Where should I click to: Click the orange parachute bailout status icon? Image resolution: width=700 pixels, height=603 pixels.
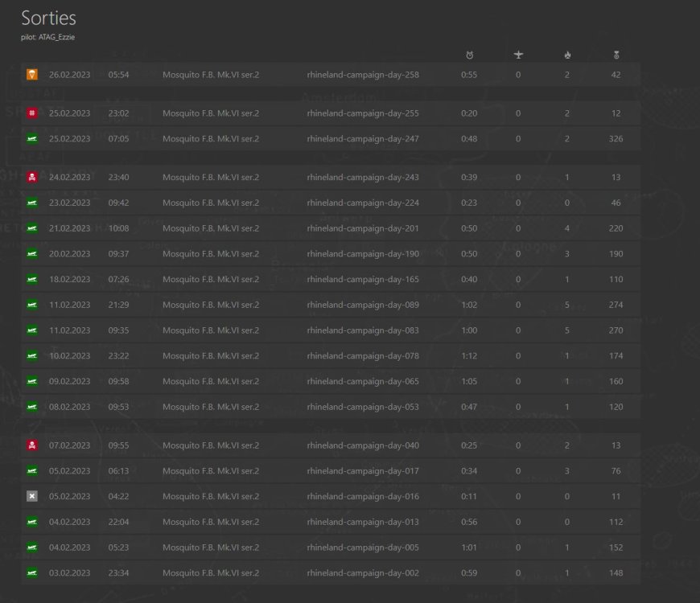(32, 75)
